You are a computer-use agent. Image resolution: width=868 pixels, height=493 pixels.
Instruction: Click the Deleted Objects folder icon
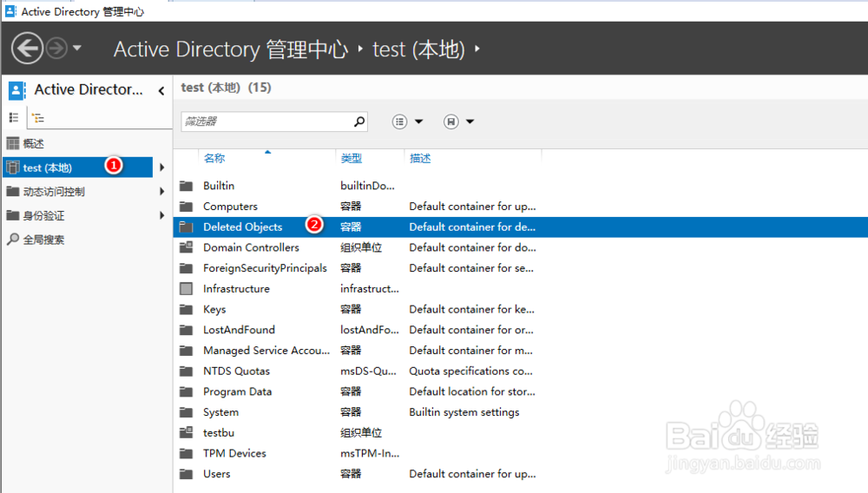[186, 227]
